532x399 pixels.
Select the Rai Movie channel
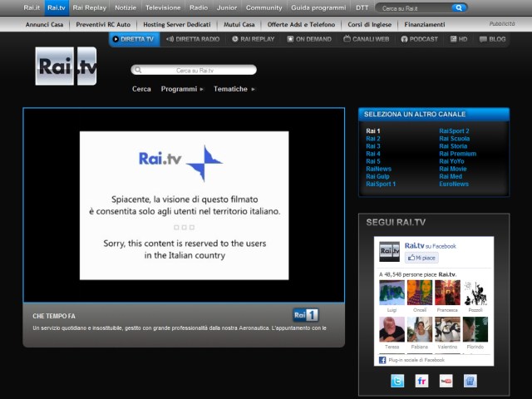[453, 169]
